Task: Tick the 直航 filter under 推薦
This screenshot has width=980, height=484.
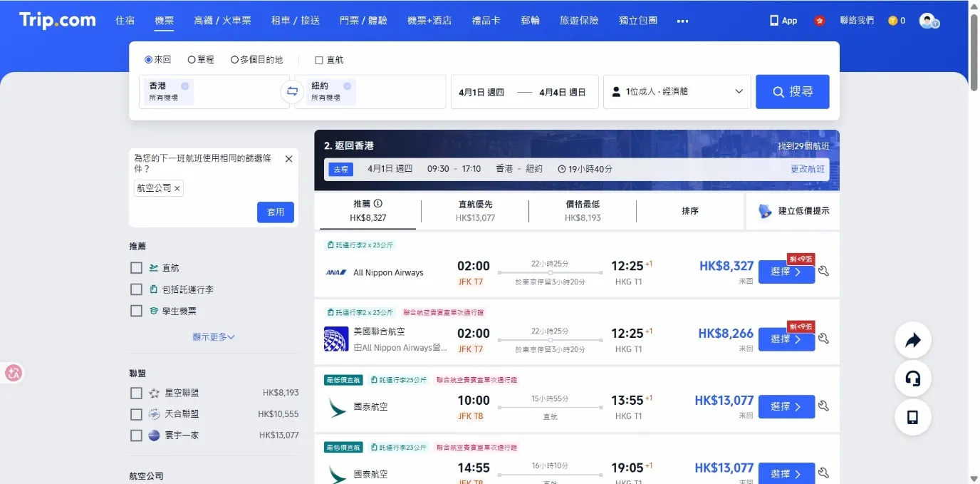Action: [x=136, y=268]
